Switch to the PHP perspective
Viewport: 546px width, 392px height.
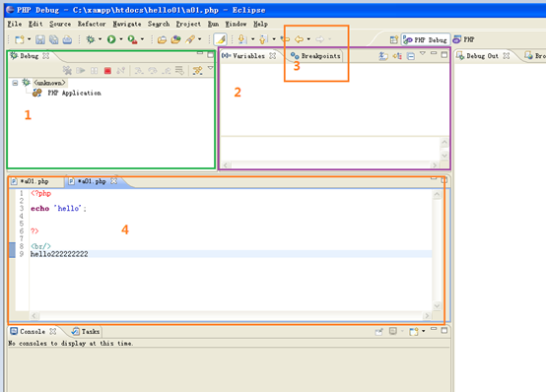coord(463,39)
